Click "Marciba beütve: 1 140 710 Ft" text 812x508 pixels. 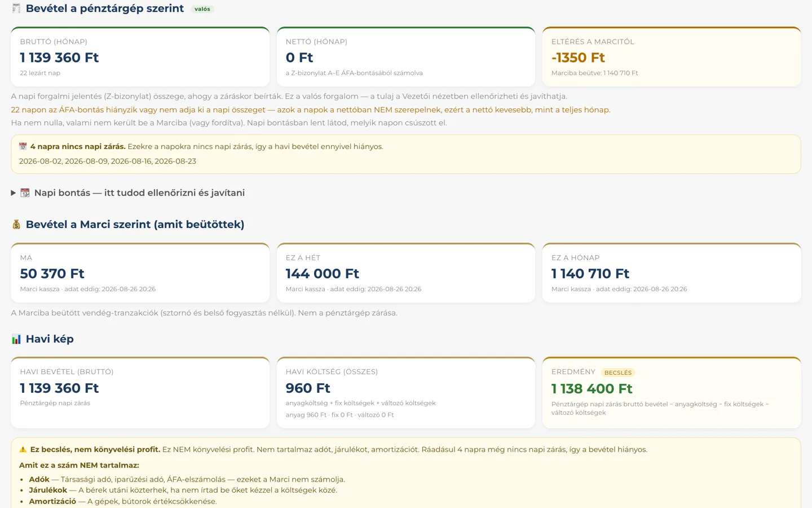tap(595, 73)
